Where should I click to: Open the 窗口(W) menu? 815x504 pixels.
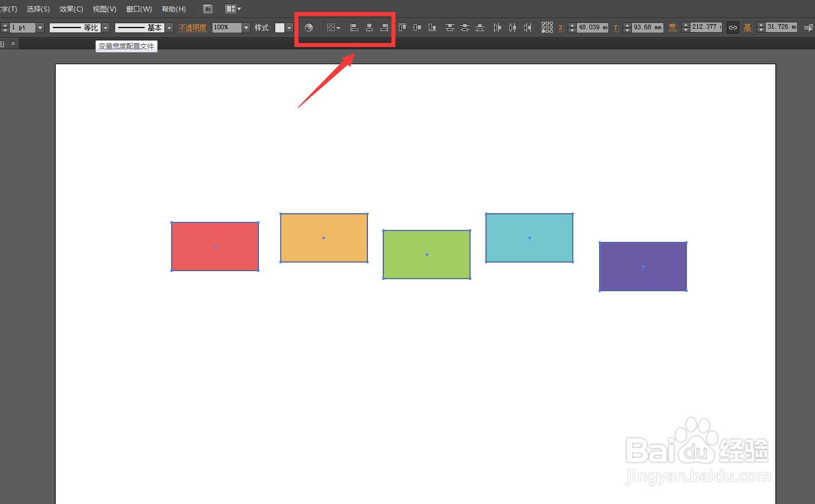click(x=139, y=9)
